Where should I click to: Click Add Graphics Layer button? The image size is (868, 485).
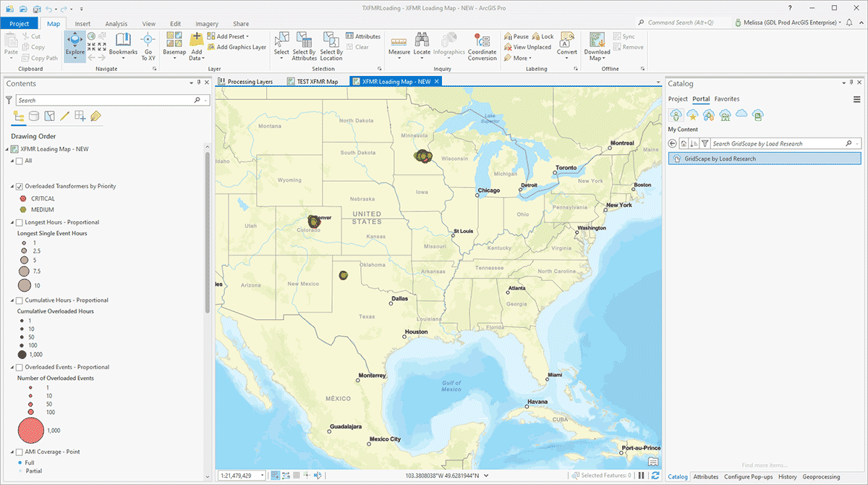pos(237,47)
